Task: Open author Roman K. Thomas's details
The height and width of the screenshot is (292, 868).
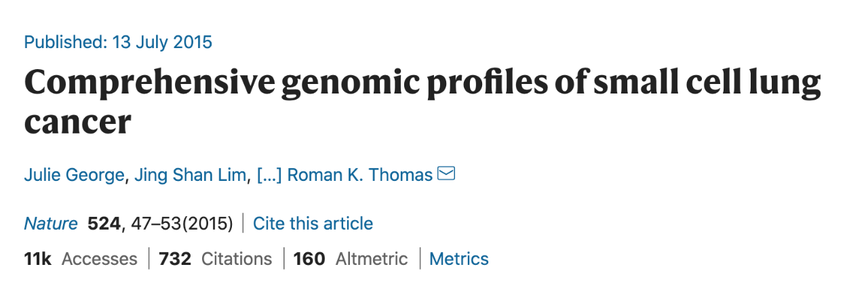Action: tap(360, 175)
